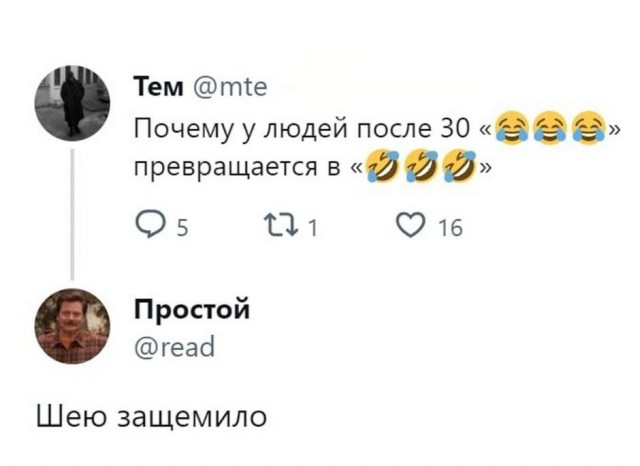Click the first tears-of-joy emoji
The image size is (640, 466).
[x=512, y=130]
